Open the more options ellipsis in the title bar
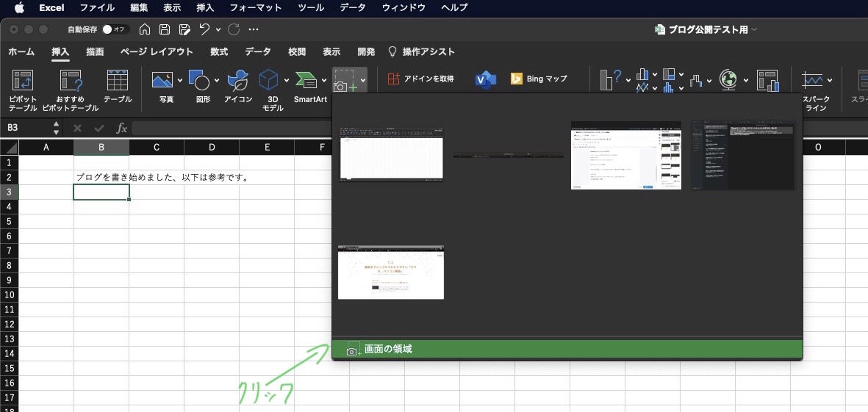This screenshot has width=868, height=412. tap(254, 29)
